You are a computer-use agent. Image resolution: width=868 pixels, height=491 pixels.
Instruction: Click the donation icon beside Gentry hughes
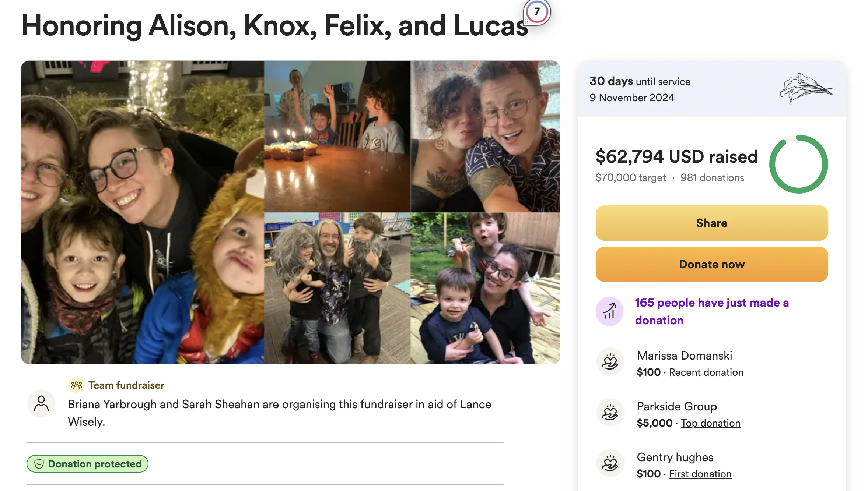point(610,463)
